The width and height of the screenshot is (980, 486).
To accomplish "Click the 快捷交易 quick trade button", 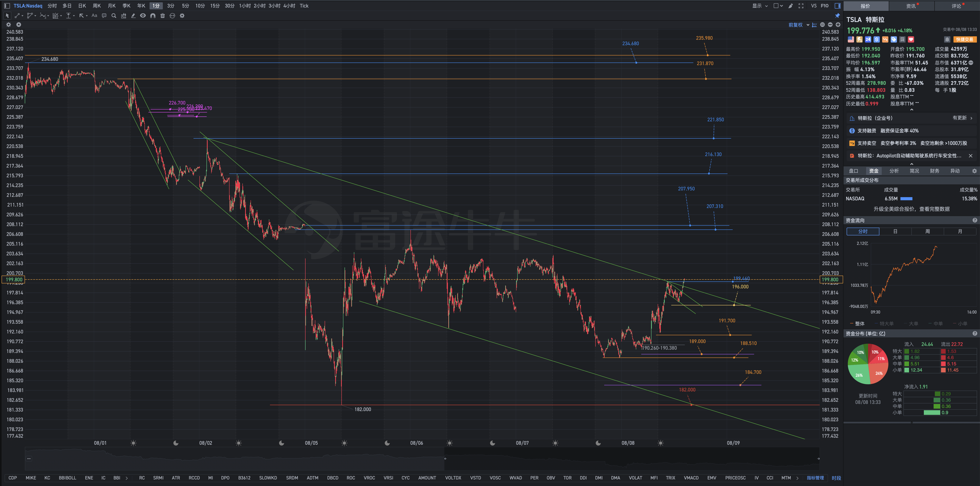I will [965, 40].
